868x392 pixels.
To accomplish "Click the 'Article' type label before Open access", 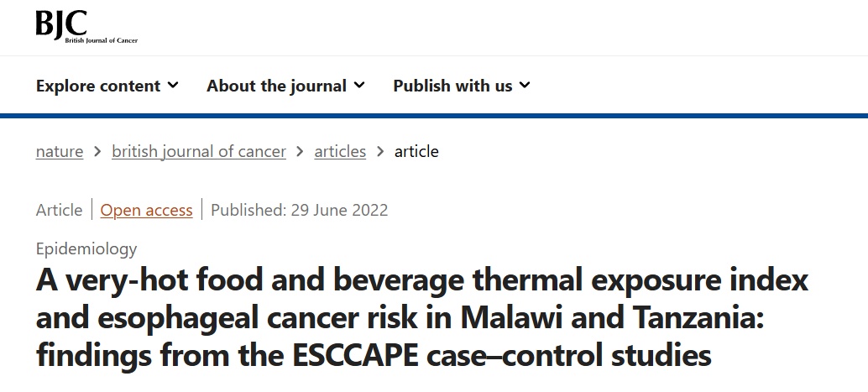I will pyautogui.click(x=60, y=211).
